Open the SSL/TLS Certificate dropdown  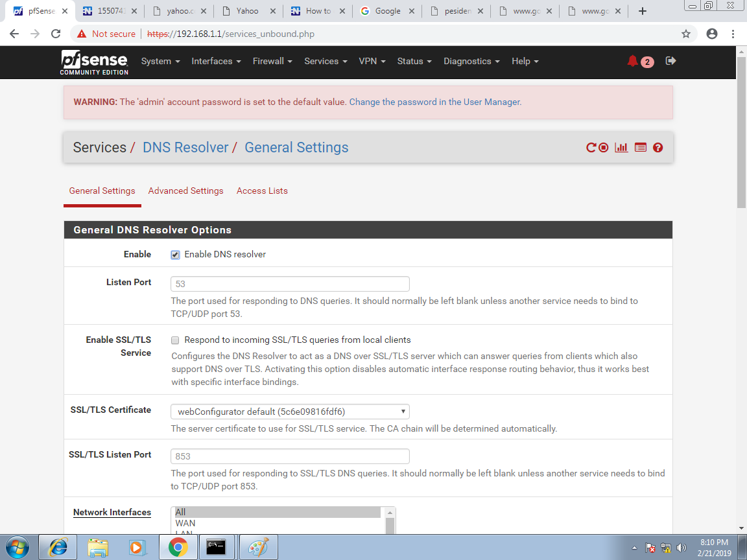tap(290, 412)
